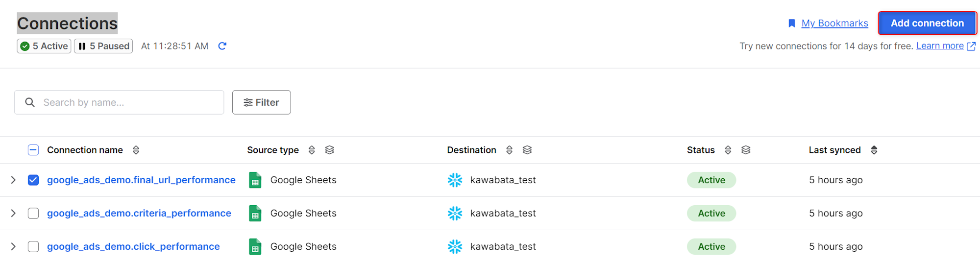Group rows by Source type layers icon
This screenshot has height=263, width=980.
point(330,150)
